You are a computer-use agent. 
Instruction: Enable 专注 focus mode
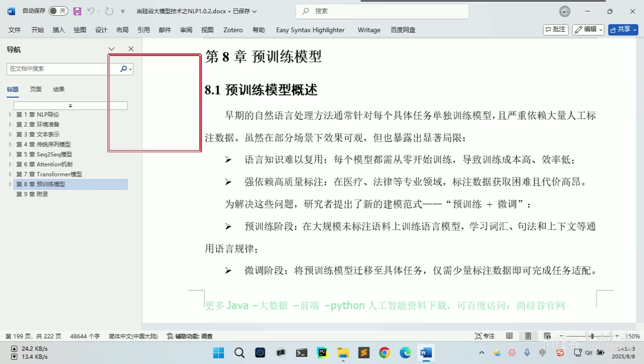click(x=485, y=336)
